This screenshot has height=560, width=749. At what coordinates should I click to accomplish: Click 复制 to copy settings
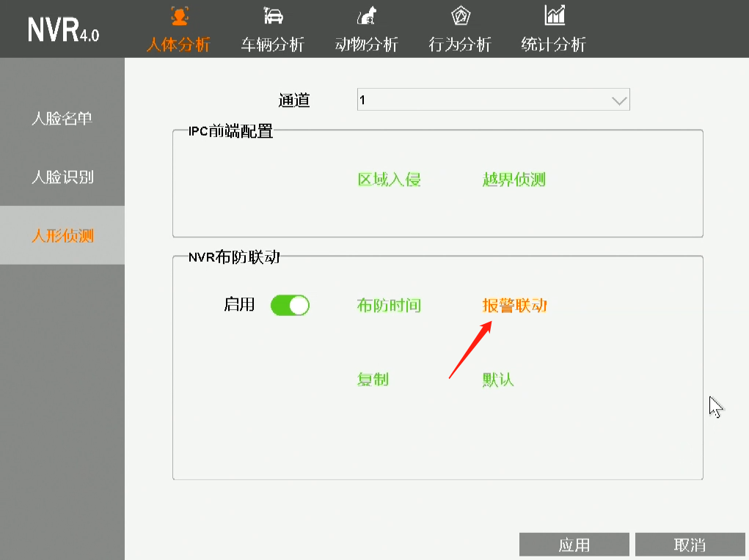click(373, 380)
